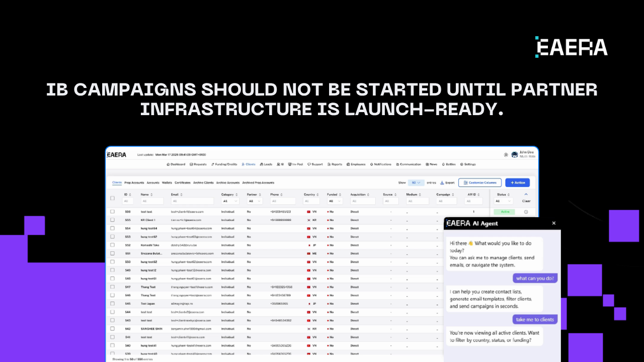The image size is (644, 362).
Task: Sort by the Country column arrows
Action: 318,195
